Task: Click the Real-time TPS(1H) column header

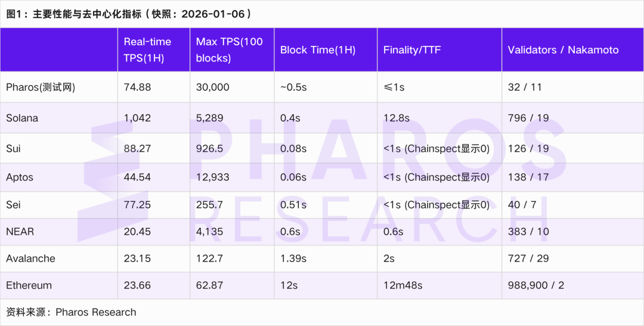Action: [147, 50]
